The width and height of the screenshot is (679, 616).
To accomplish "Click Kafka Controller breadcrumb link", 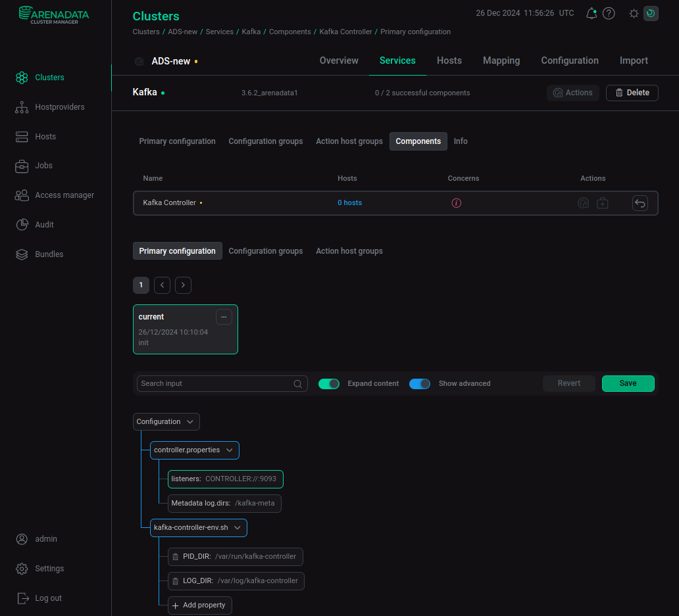I will [345, 32].
